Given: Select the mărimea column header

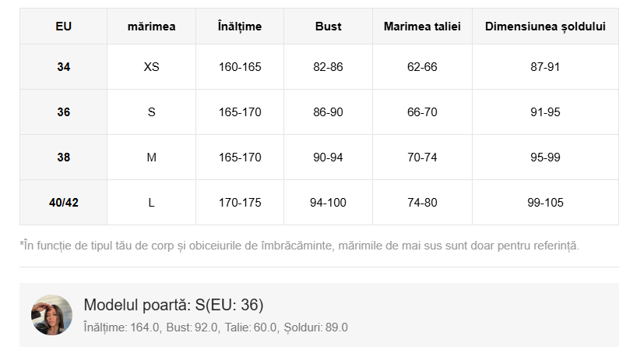Looking at the screenshot, I should pos(151,27).
